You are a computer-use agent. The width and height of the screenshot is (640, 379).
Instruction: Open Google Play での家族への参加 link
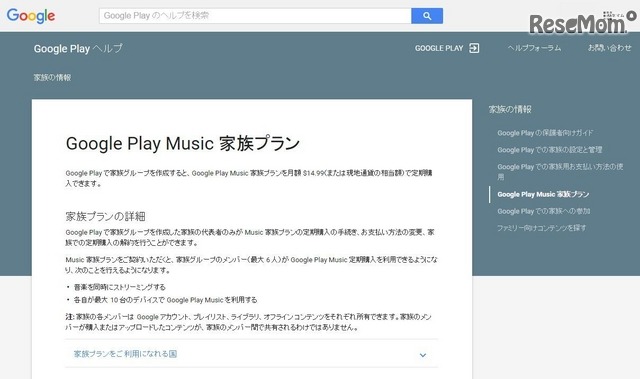click(543, 211)
